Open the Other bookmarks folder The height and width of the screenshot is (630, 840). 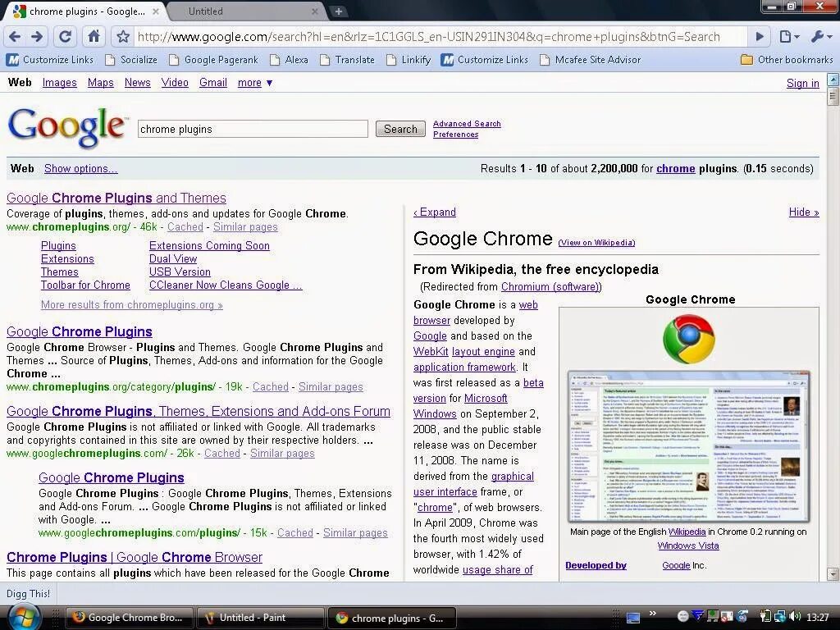[787, 59]
